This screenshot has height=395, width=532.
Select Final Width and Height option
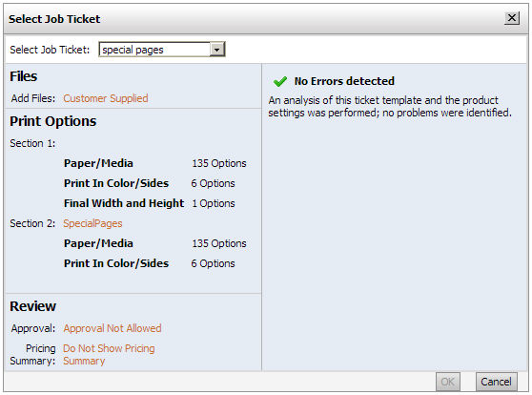coord(124,203)
